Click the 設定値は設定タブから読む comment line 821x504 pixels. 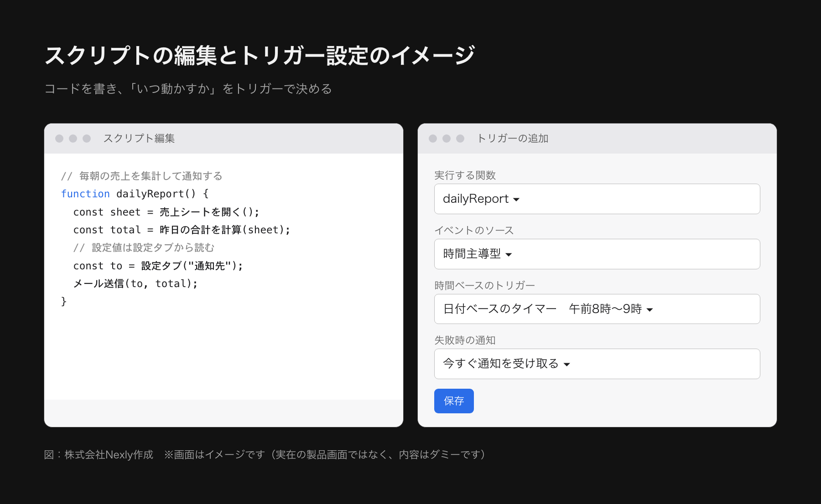[x=144, y=247]
